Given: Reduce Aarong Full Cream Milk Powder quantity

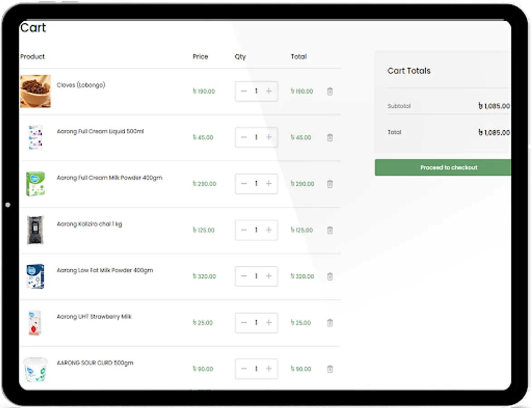Looking at the screenshot, I should pyautogui.click(x=244, y=184).
